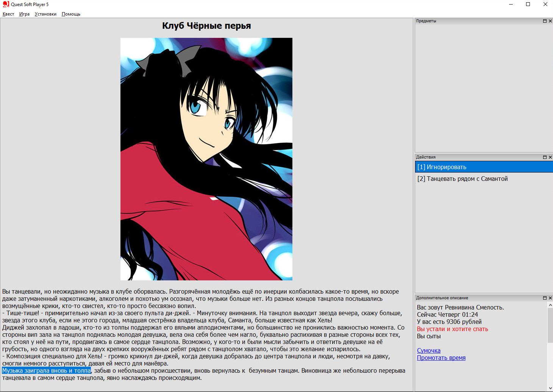The image size is (553, 392).
Task: Minimize the Quest Soft Player window
Action: (511, 4)
